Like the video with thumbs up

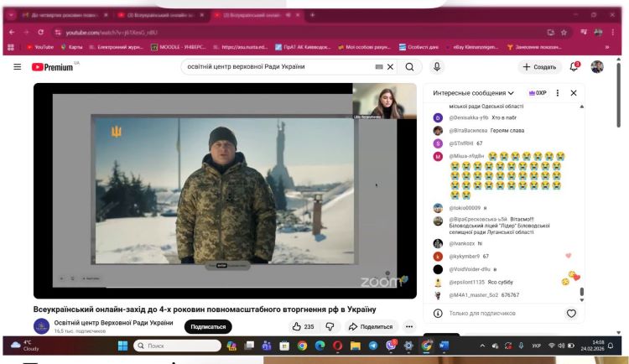coord(303,326)
